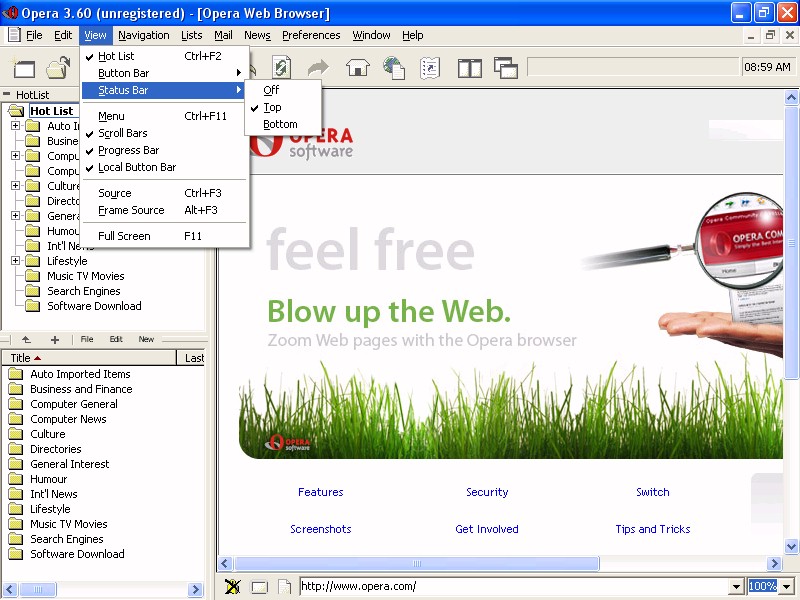
Task: Click the hotlist panel horizontal scrollbar thumb
Action: pyautogui.click(x=37, y=589)
